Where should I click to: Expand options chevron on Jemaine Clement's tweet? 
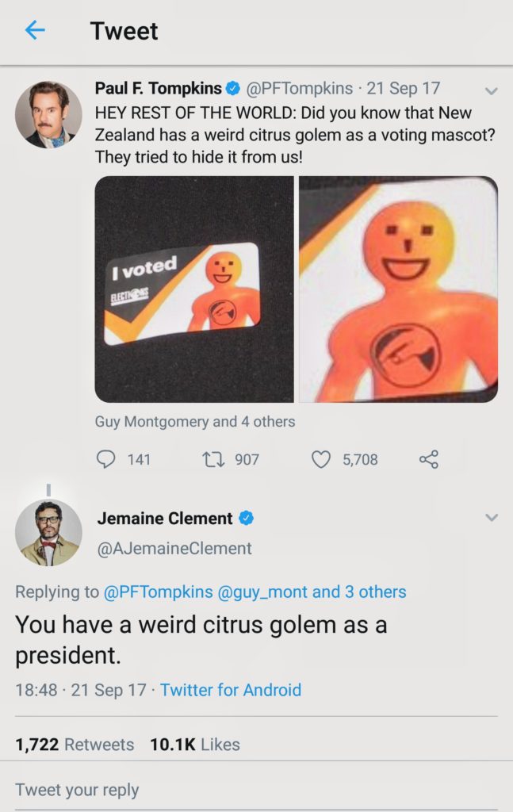coord(492,517)
